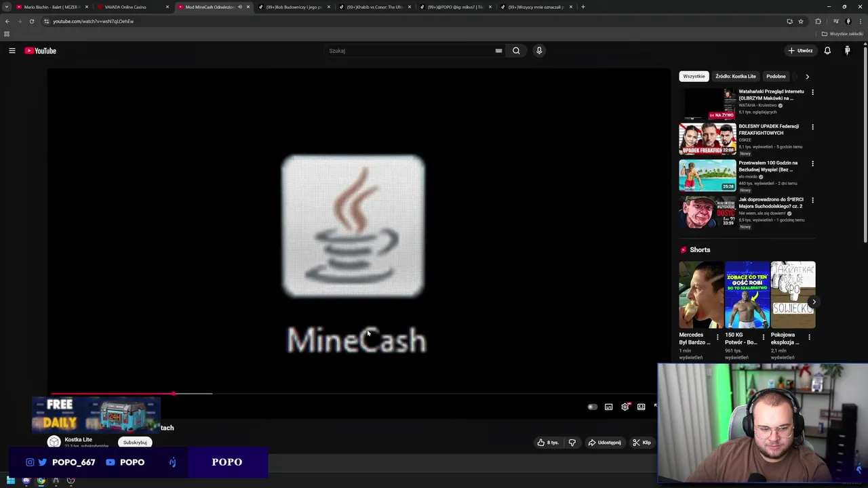Open the Mercedes Był Bardzo short
This screenshot has height=488, width=868.
coord(701,295)
